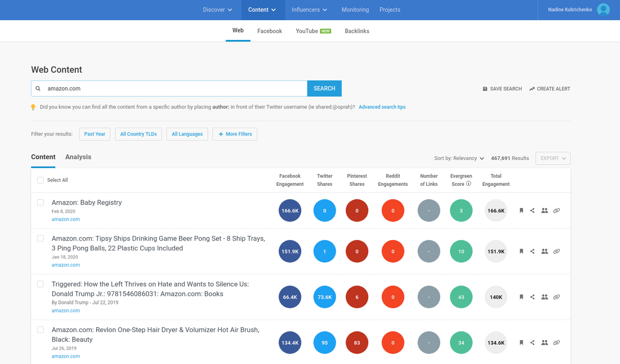Viewport: 620px width, 364px height.
Task: Click the blue SEARCH button
Action: click(324, 88)
